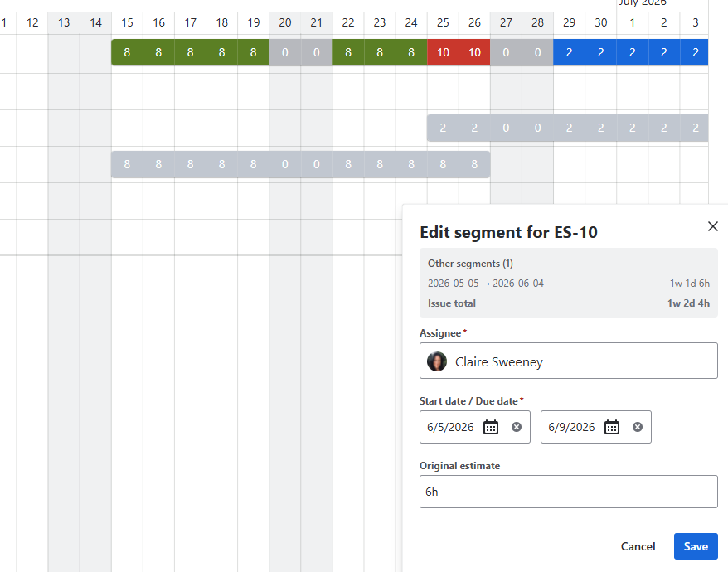The width and height of the screenshot is (728, 572).
Task: Select the green 8-hour cell on day 15
Action: [x=127, y=52]
